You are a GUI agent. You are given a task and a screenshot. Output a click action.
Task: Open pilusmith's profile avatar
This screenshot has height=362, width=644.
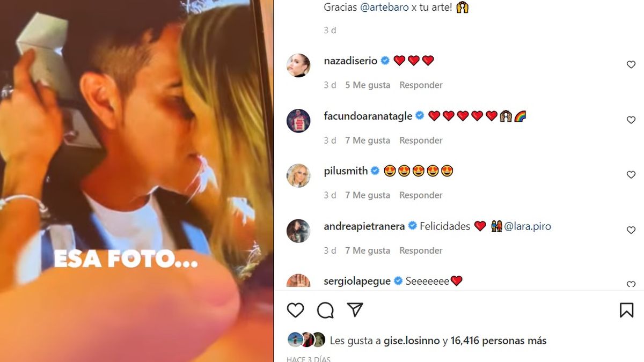[x=298, y=175]
